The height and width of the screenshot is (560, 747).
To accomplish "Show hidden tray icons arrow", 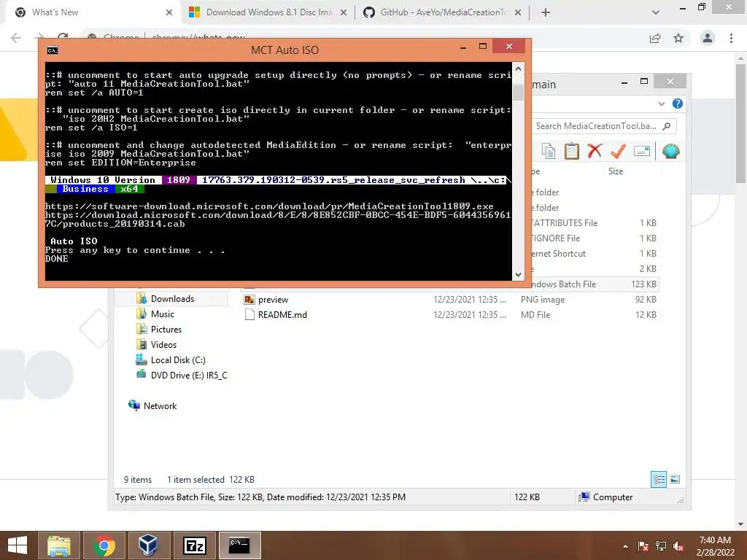I will (625, 546).
